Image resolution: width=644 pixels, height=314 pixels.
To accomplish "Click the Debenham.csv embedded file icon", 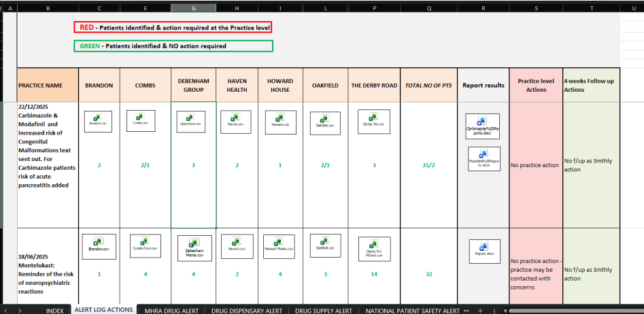I will [190, 122].
